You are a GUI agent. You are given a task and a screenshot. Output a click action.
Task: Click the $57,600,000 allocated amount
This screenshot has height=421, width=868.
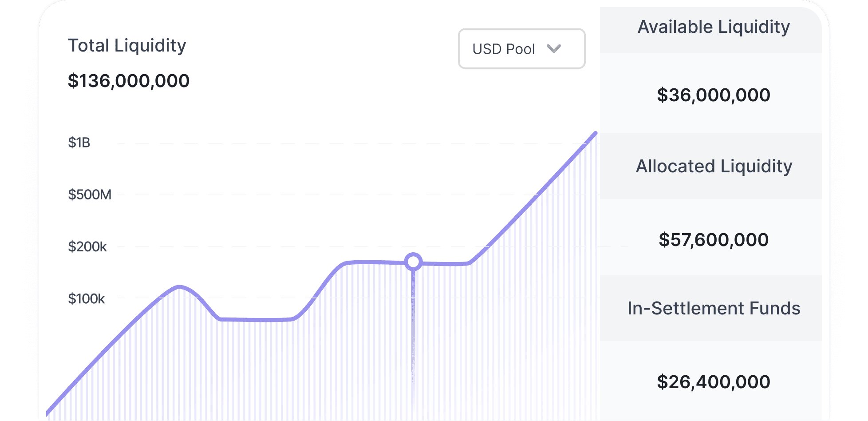click(x=714, y=239)
